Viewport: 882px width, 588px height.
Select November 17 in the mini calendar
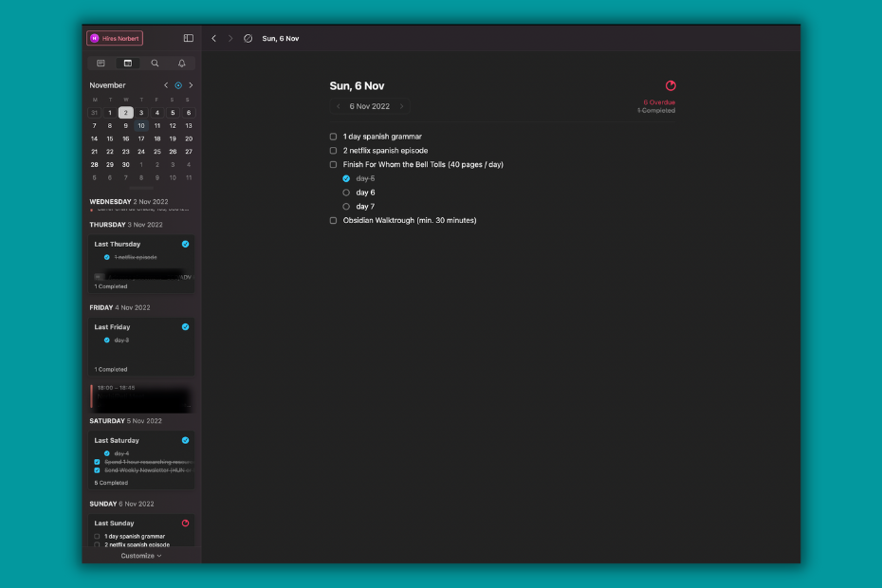141,138
